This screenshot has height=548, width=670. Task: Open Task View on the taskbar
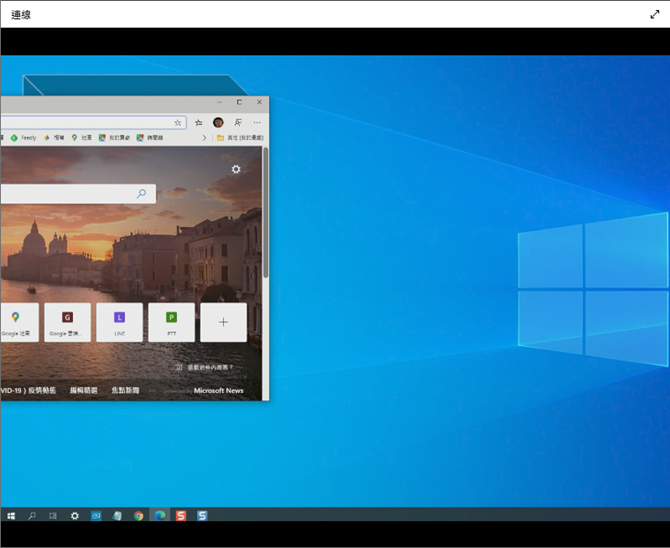(53, 516)
